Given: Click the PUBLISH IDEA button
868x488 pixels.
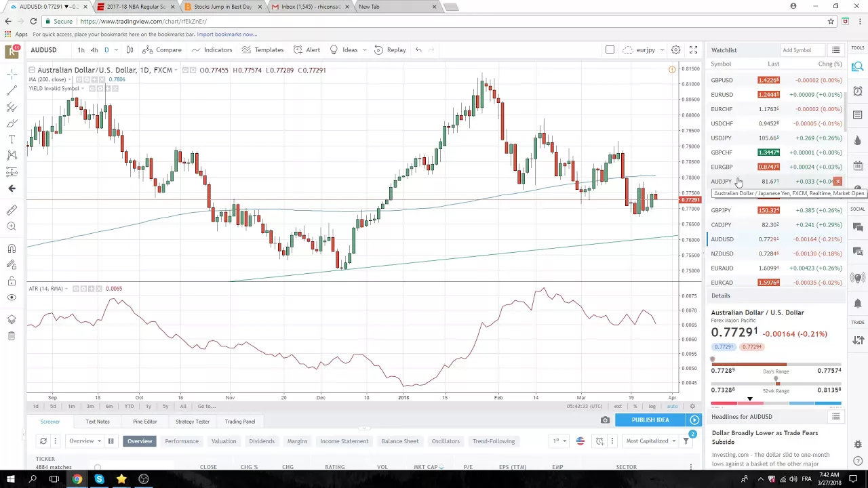Looking at the screenshot, I should click(650, 420).
